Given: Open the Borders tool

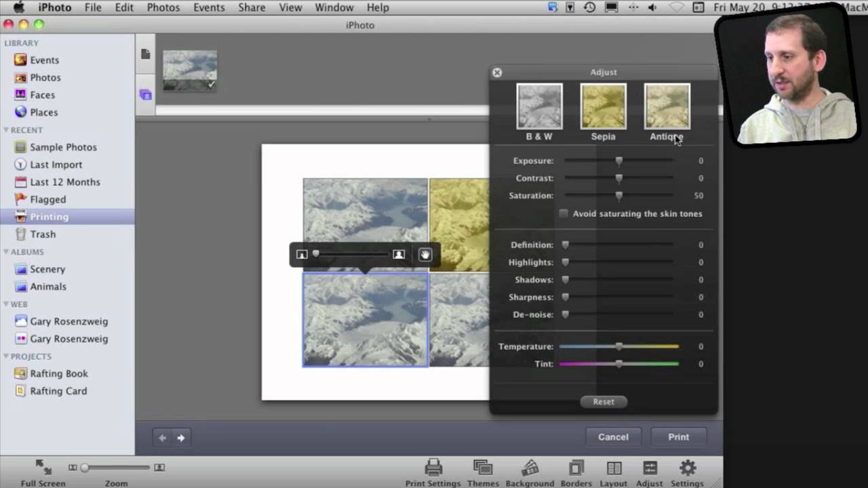Looking at the screenshot, I should [x=576, y=472].
